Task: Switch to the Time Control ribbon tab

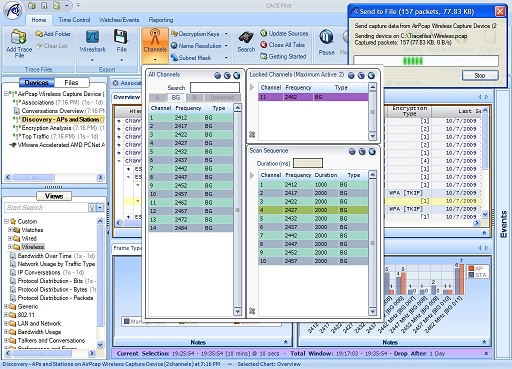Action: 74,20
